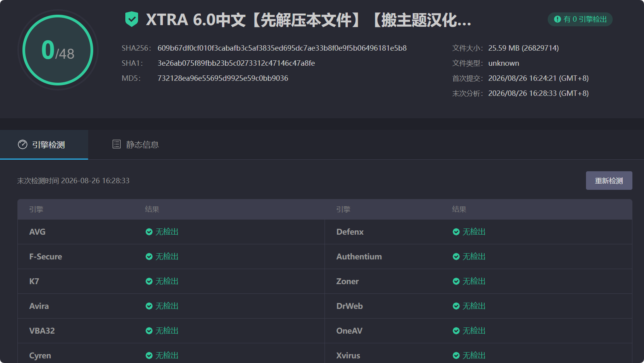Click the green check icon in the K7 row
The height and width of the screenshot is (363, 644).
(x=149, y=281)
